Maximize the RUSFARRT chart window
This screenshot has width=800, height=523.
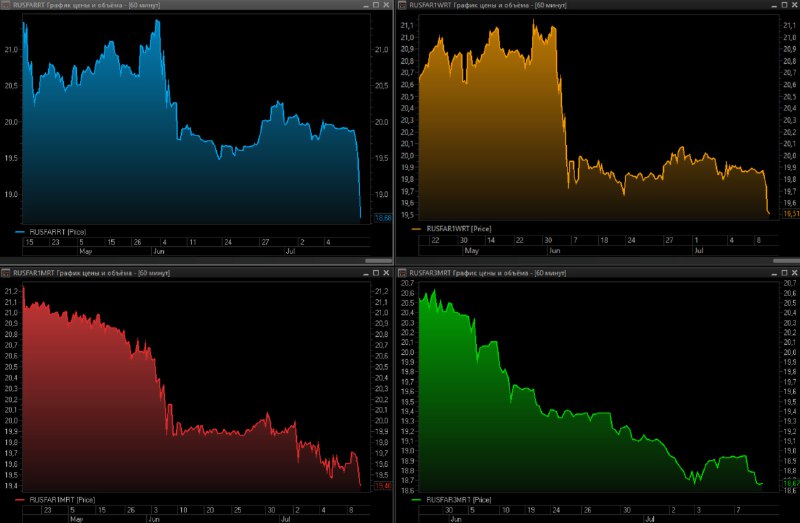coord(376,5)
